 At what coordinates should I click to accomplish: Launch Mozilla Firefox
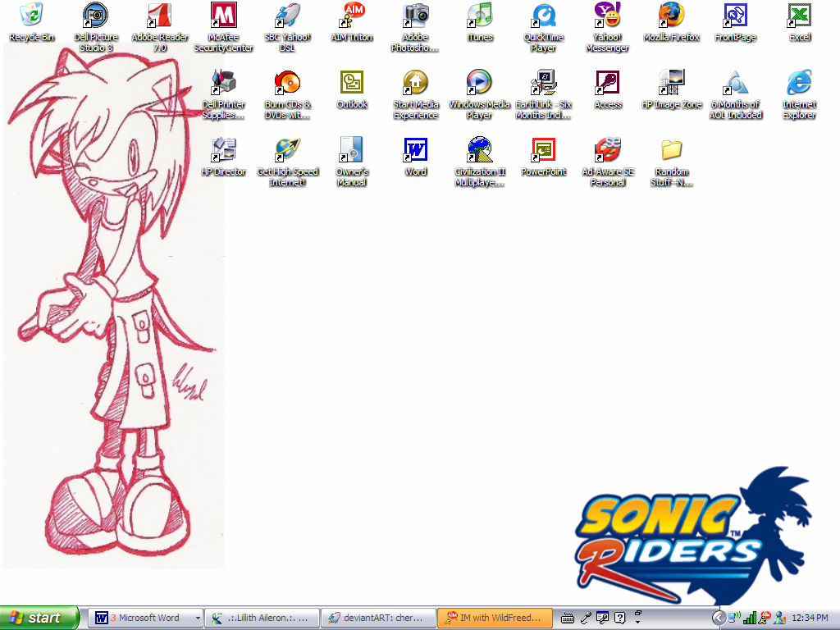click(671, 16)
